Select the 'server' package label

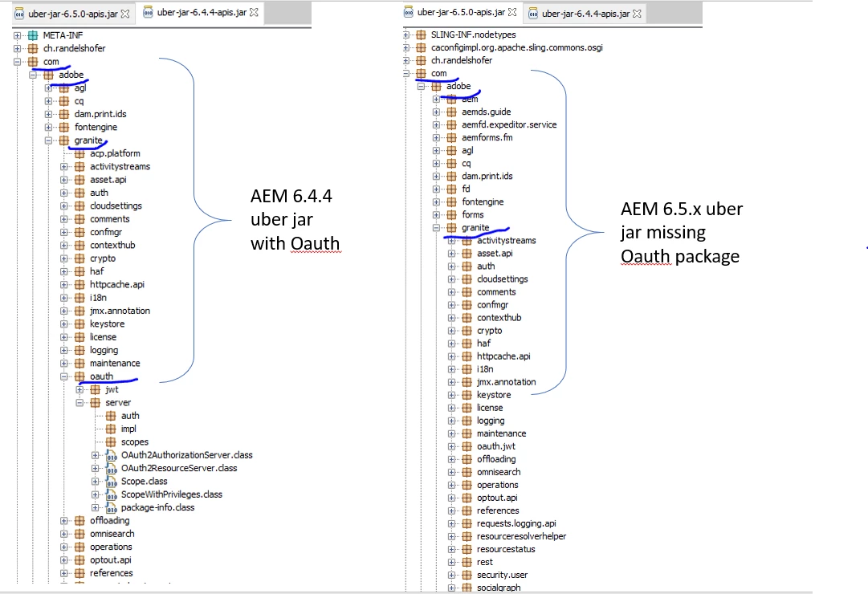tap(118, 402)
